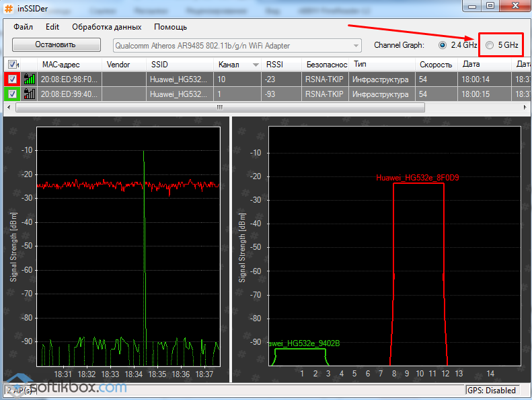
Task: Click the GPS: Disabled status indicator
Action: [x=492, y=391]
